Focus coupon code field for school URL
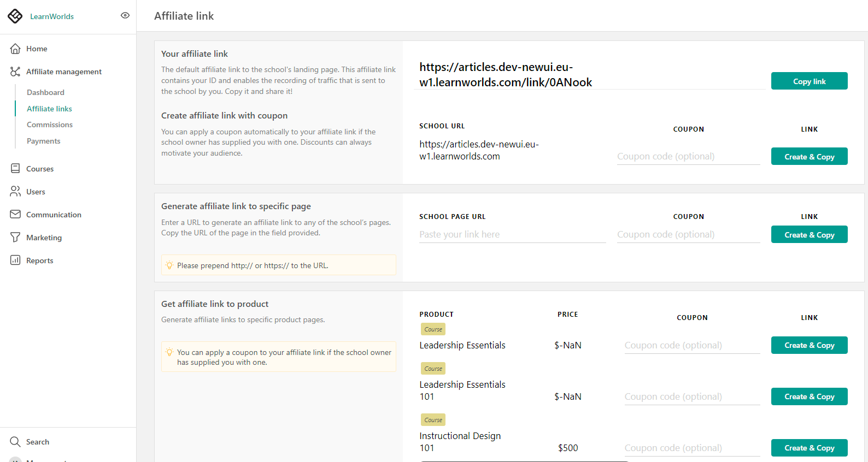 tap(688, 156)
